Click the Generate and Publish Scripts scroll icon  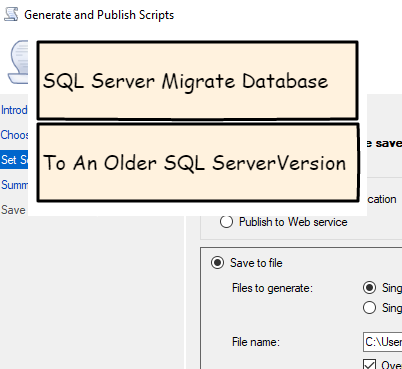[11, 15]
